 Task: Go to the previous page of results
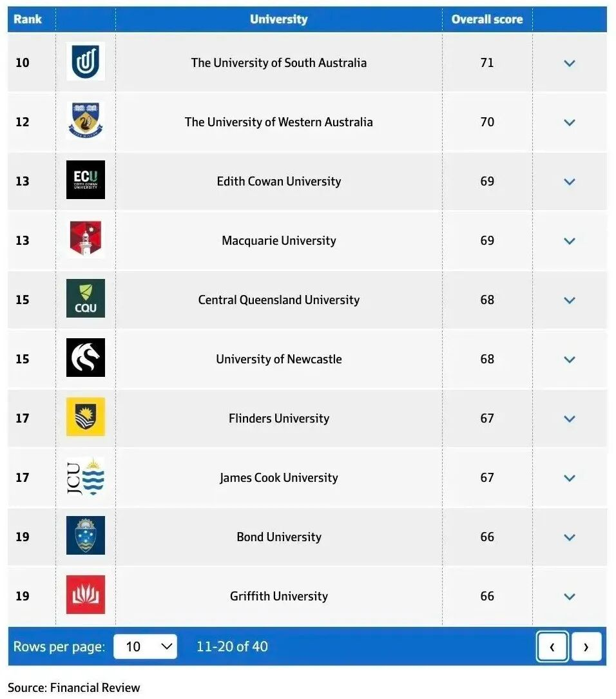pyautogui.click(x=552, y=647)
